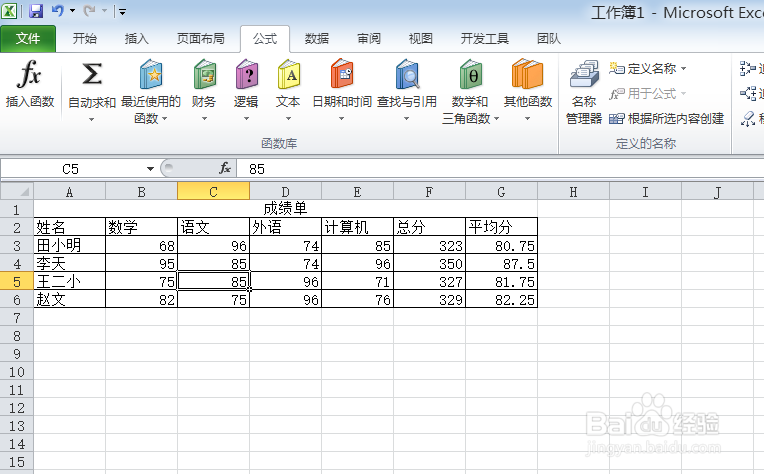Click Create from Selection icon
Image resolution: width=764 pixels, height=474 pixels.
click(616, 118)
